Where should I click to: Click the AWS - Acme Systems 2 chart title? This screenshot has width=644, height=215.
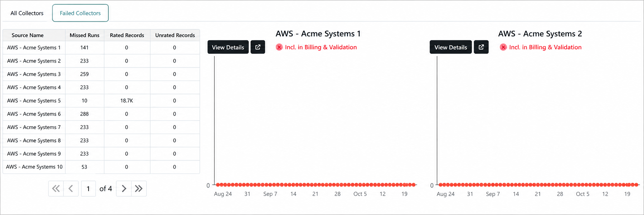click(540, 34)
